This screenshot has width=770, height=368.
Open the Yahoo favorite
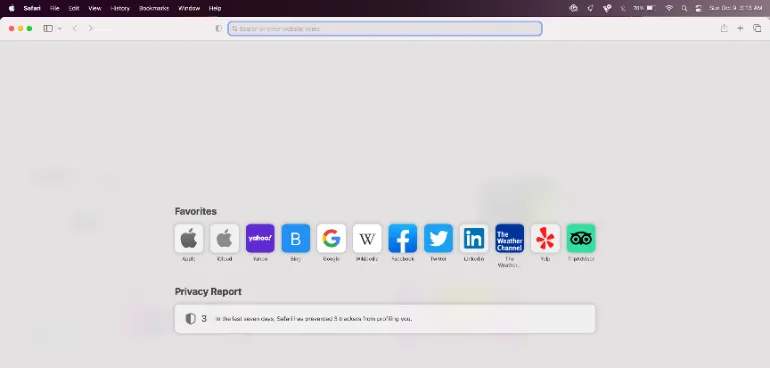click(x=260, y=238)
